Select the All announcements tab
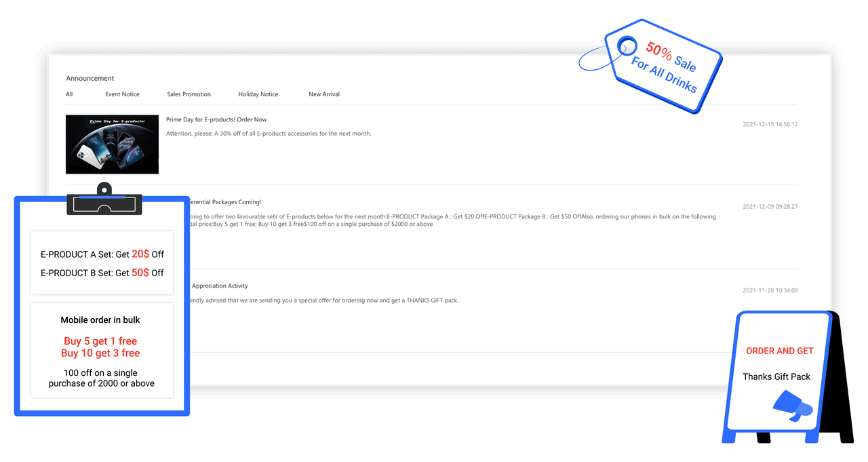 point(69,94)
